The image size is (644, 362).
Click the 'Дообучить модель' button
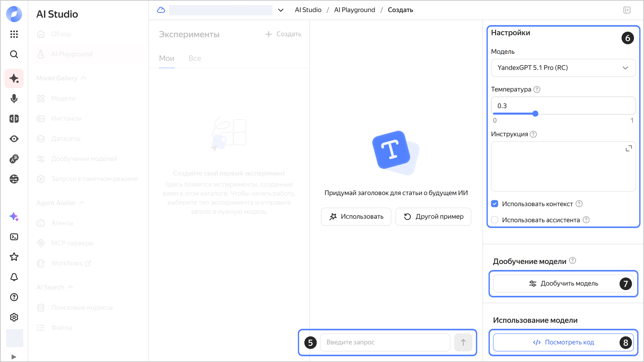pyautogui.click(x=563, y=284)
